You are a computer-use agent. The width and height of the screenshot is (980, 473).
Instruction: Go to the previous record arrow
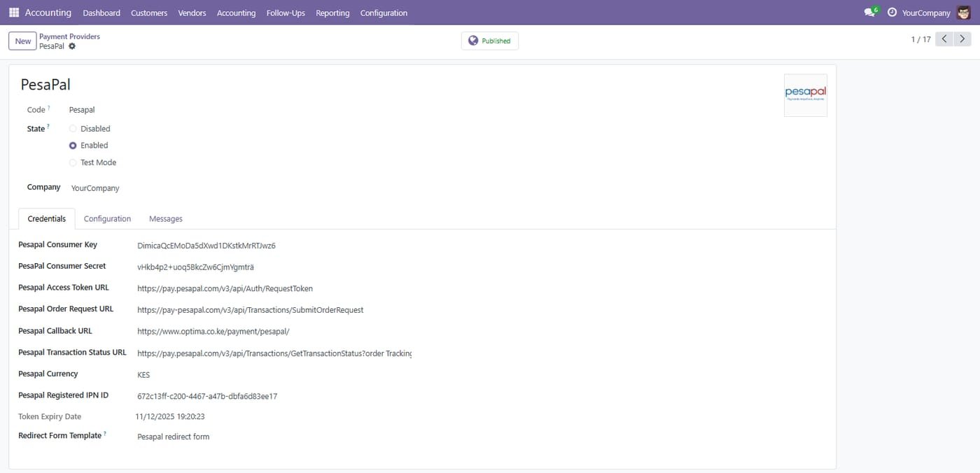click(x=944, y=39)
